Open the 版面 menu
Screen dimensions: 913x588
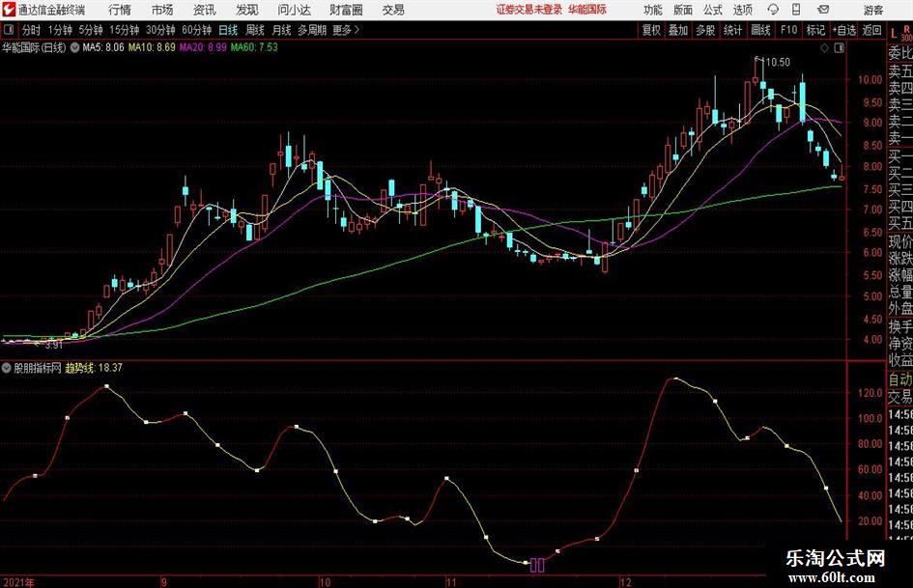pos(683,10)
